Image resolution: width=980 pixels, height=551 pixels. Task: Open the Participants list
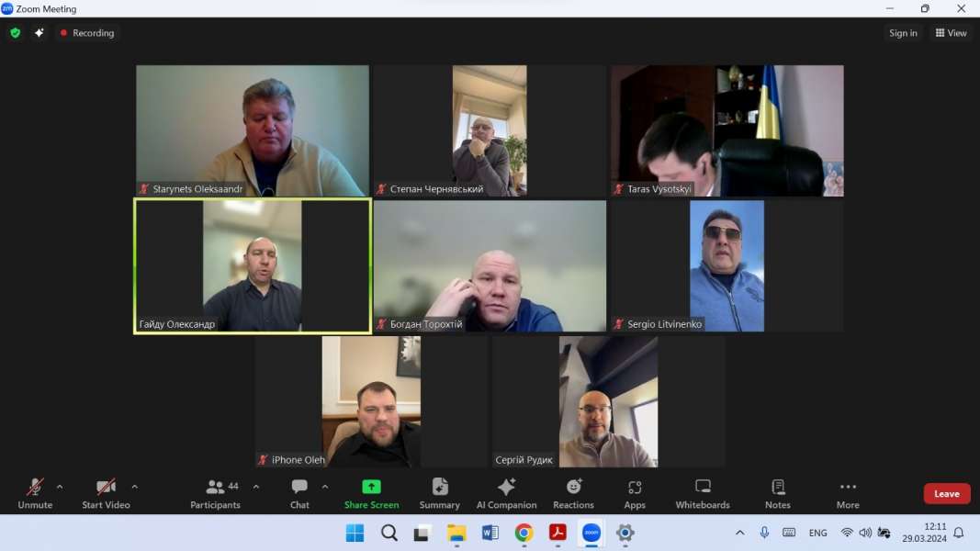(216, 493)
